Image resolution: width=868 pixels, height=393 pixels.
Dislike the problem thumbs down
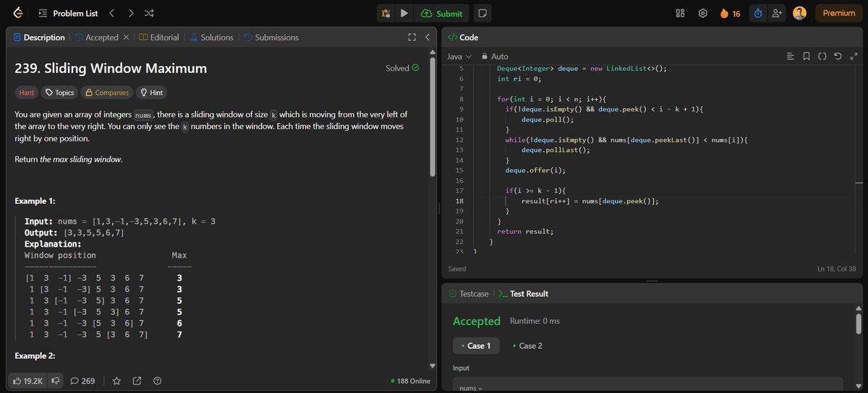(55, 381)
